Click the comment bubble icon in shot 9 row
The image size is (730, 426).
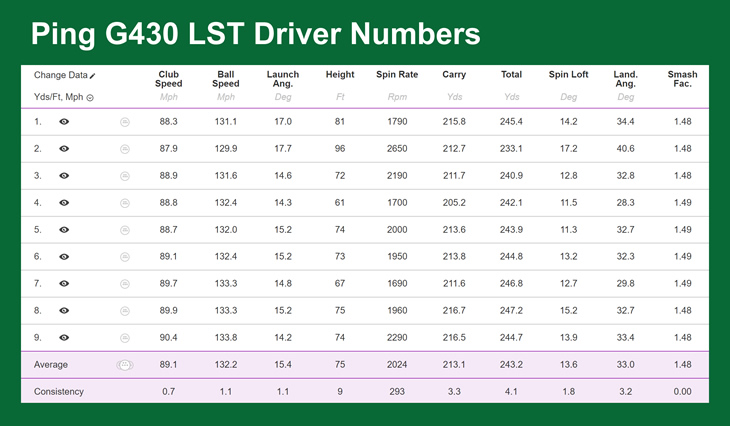pos(125,338)
